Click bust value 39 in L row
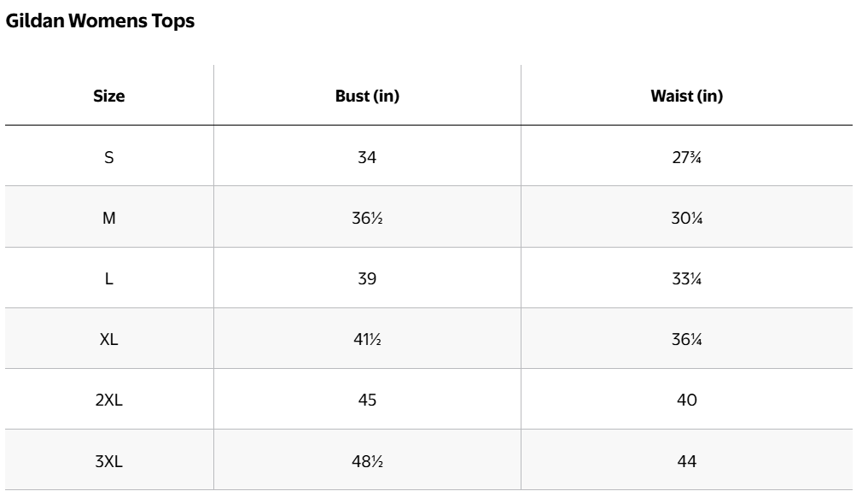This screenshot has width=868, height=497. (367, 278)
